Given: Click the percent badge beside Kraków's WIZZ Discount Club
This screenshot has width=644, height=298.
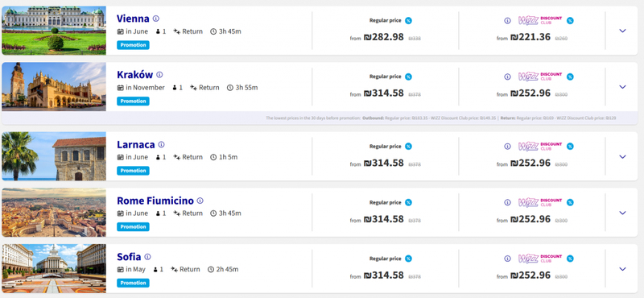Looking at the screenshot, I should point(570,77).
